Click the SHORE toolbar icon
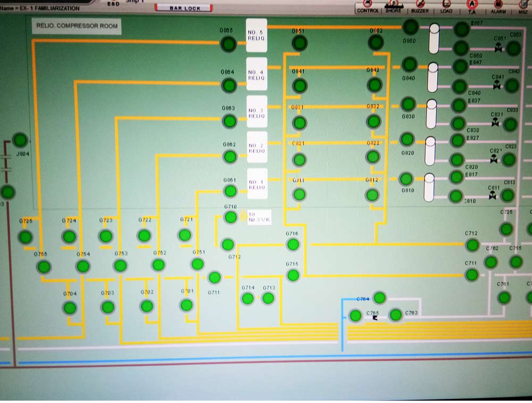The width and height of the screenshot is (532, 403). (394, 5)
